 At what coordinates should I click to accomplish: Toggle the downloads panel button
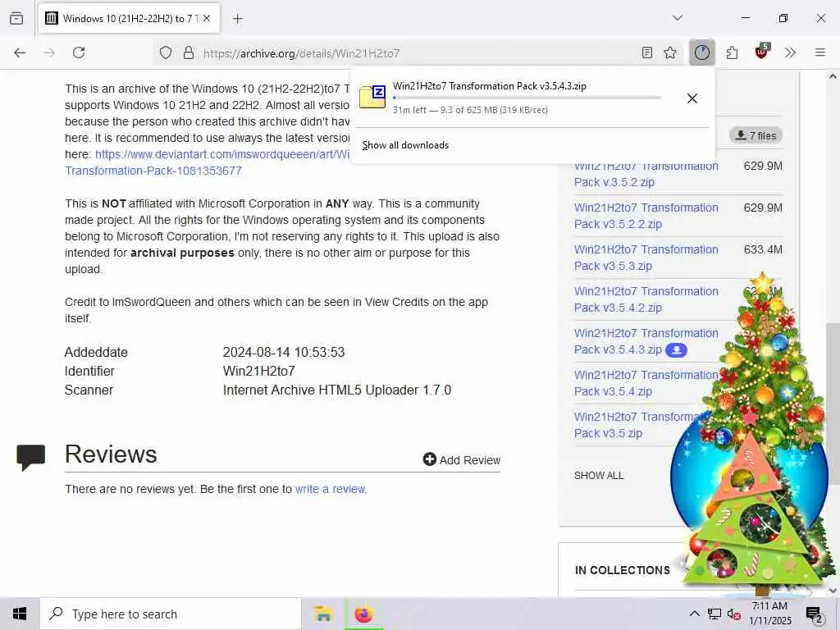(702, 52)
